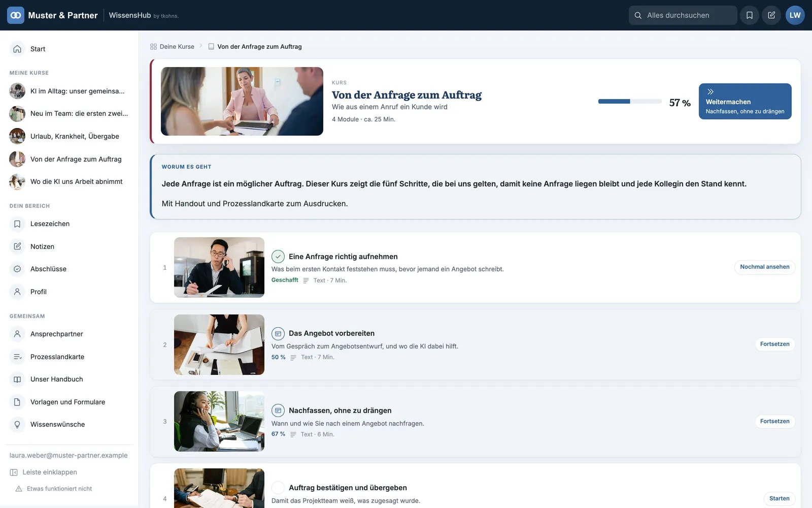This screenshot has height=508, width=812.
Task: Click Nochmal ansehen for module one
Action: (x=765, y=267)
